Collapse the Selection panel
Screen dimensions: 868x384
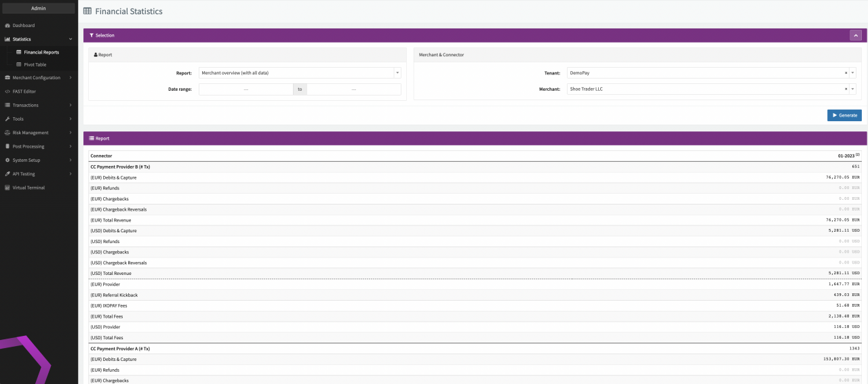click(856, 35)
